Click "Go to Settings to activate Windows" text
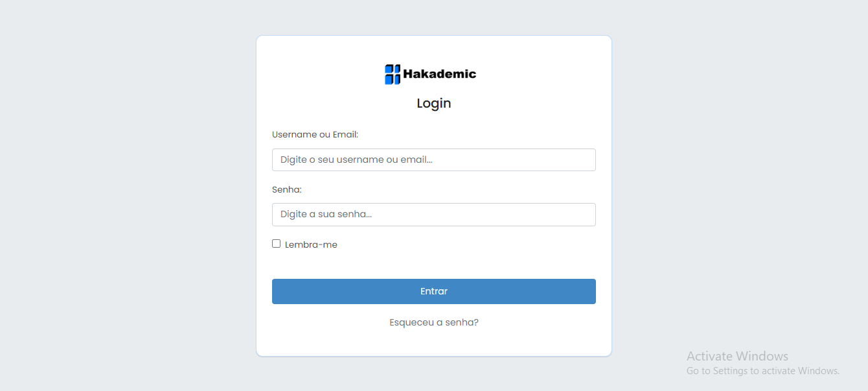The image size is (868, 391). 762,371
